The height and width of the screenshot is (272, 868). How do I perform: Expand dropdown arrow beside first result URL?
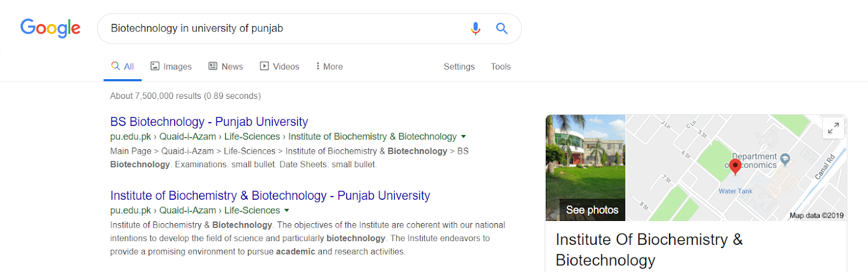pos(463,136)
